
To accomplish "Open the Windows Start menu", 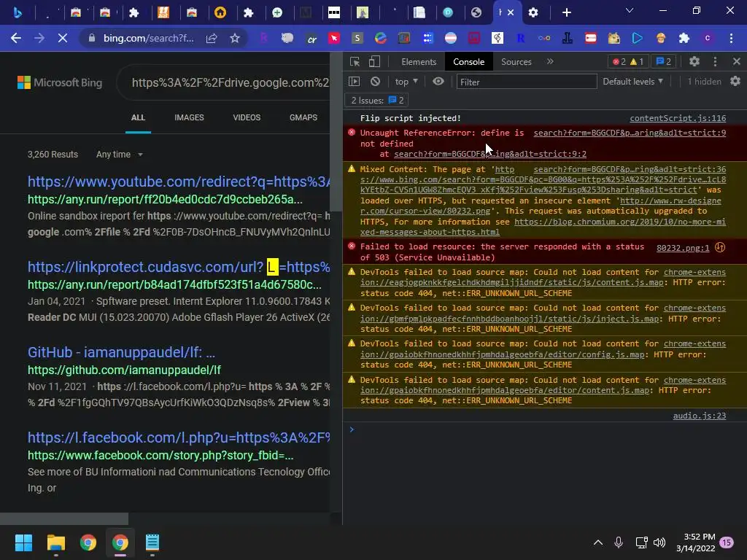I will (23, 542).
